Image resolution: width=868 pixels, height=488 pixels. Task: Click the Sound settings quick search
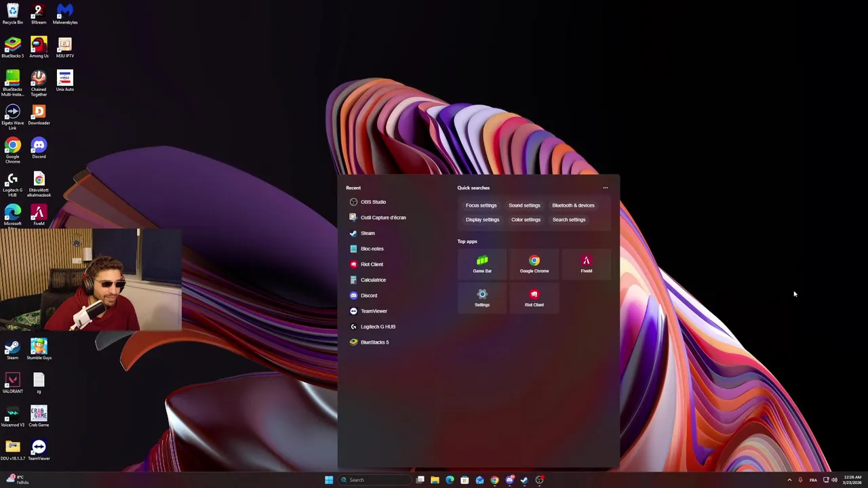[x=524, y=205]
